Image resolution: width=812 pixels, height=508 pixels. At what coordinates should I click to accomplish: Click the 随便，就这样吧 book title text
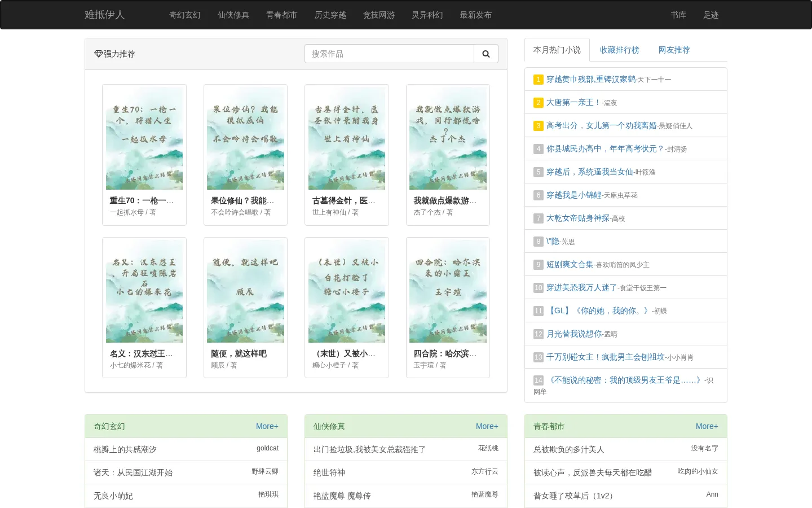coord(239,353)
